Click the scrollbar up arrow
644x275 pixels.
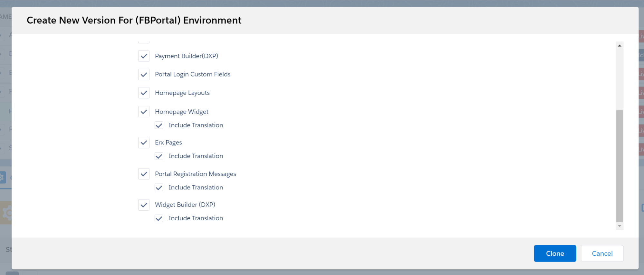[619, 46]
